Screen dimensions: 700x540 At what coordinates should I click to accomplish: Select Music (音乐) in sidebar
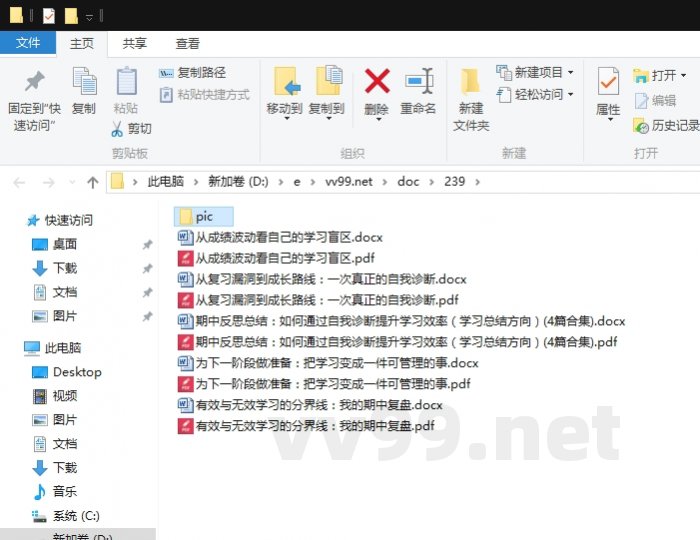[x=55, y=492]
